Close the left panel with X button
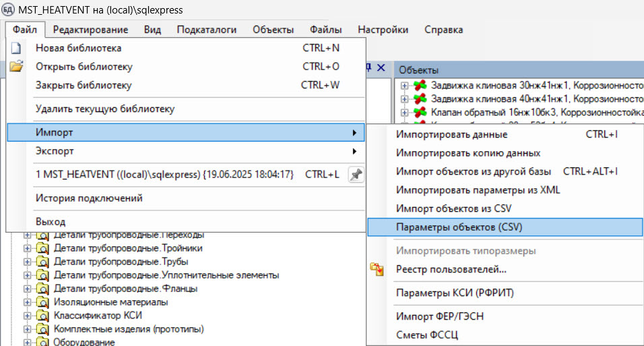This screenshot has height=346, width=644. point(381,67)
